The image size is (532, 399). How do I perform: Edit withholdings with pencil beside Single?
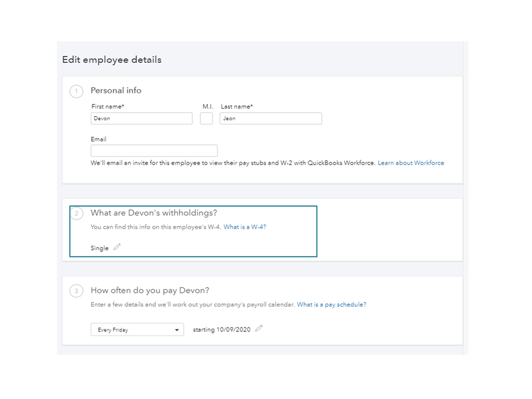click(117, 247)
